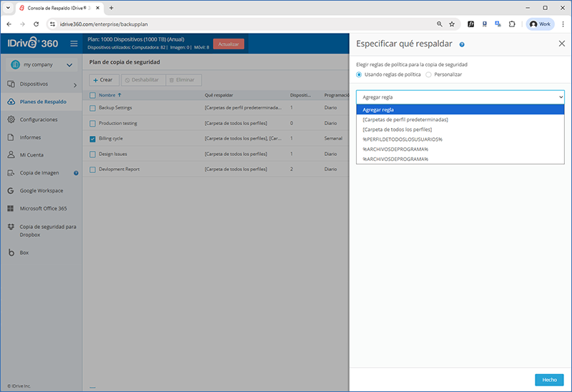Tick the Backup Settings row checkbox
The image size is (572, 392).
pos(92,108)
